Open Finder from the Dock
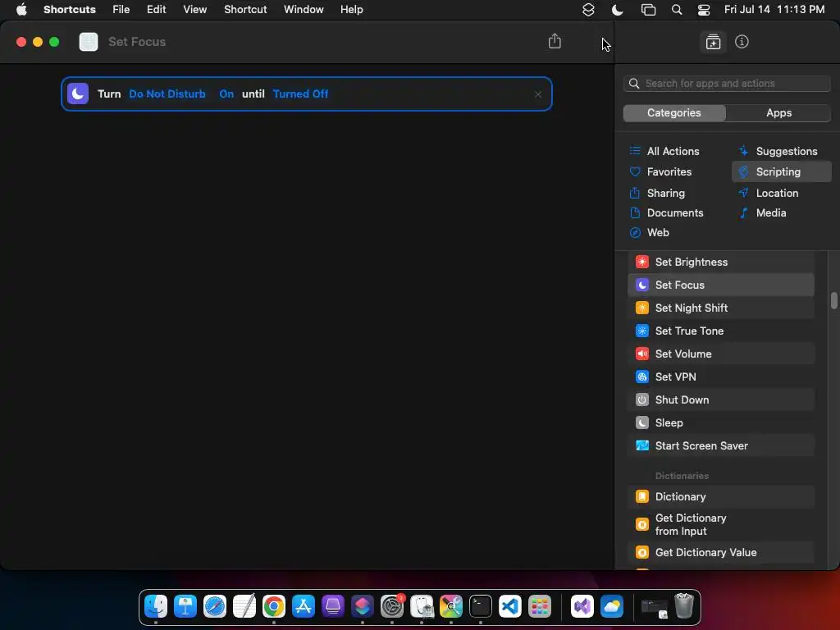 coord(156,606)
